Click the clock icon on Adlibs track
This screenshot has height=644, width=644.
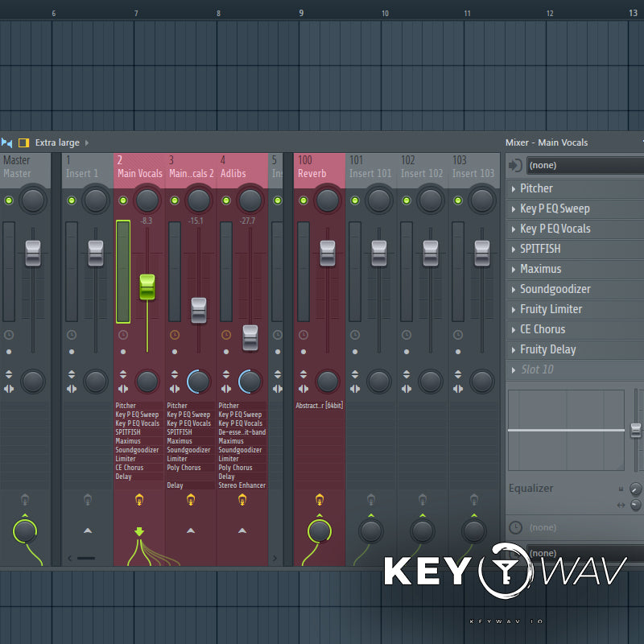click(x=226, y=334)
